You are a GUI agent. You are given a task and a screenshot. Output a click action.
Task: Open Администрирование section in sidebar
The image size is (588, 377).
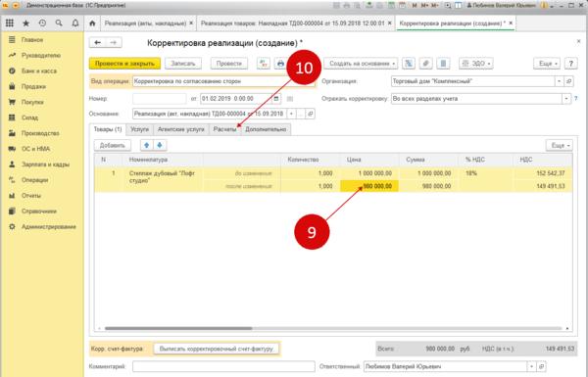49,227
